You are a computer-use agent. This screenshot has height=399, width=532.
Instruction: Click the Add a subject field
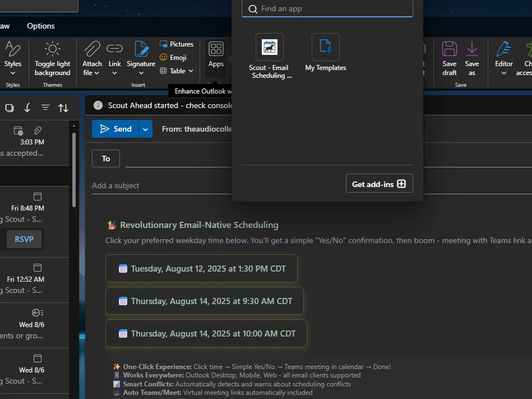(162, 186)
